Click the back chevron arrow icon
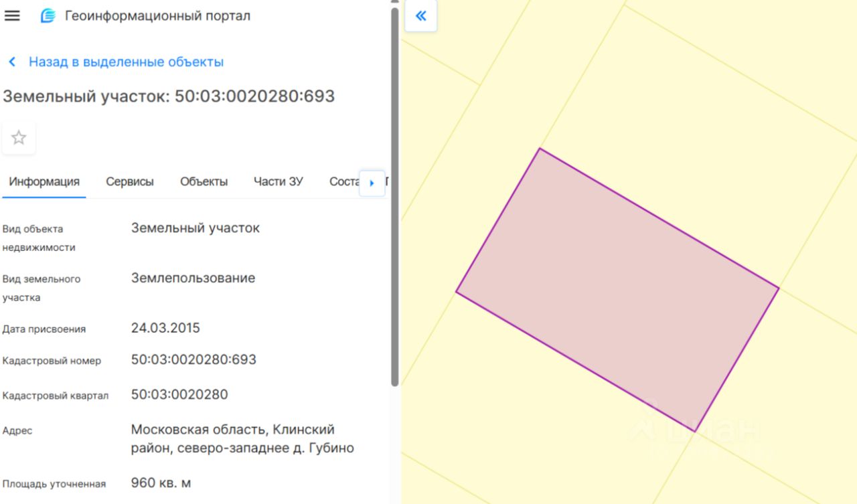Image resolution: width=857 pixels, height=504 pixels. coord(12,62)
